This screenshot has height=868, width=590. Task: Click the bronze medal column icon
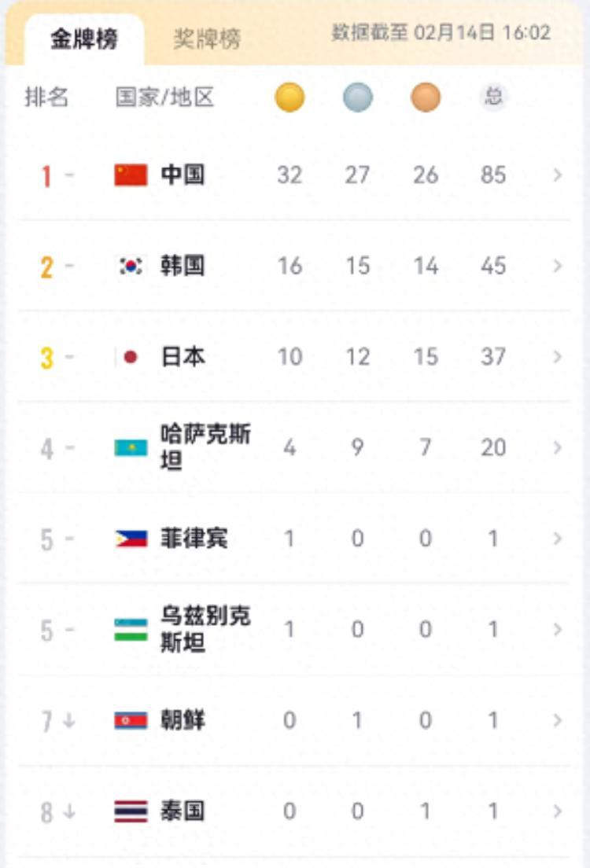426,97
